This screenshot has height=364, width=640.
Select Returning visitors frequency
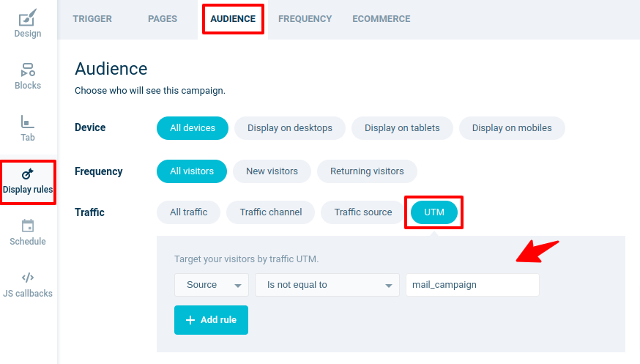tap(367, 171)
